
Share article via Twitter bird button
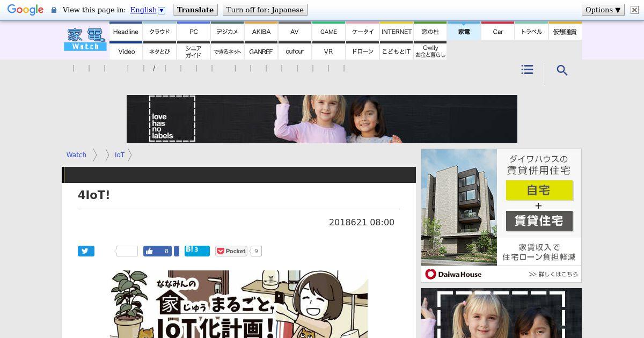[x=86, y=251]
